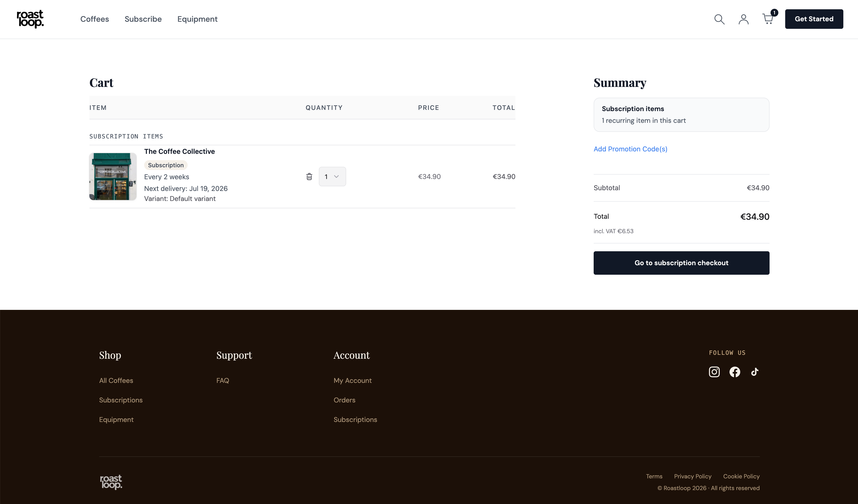Open the shopping cart icon
The image size is (858, 504).
[768, 19]
